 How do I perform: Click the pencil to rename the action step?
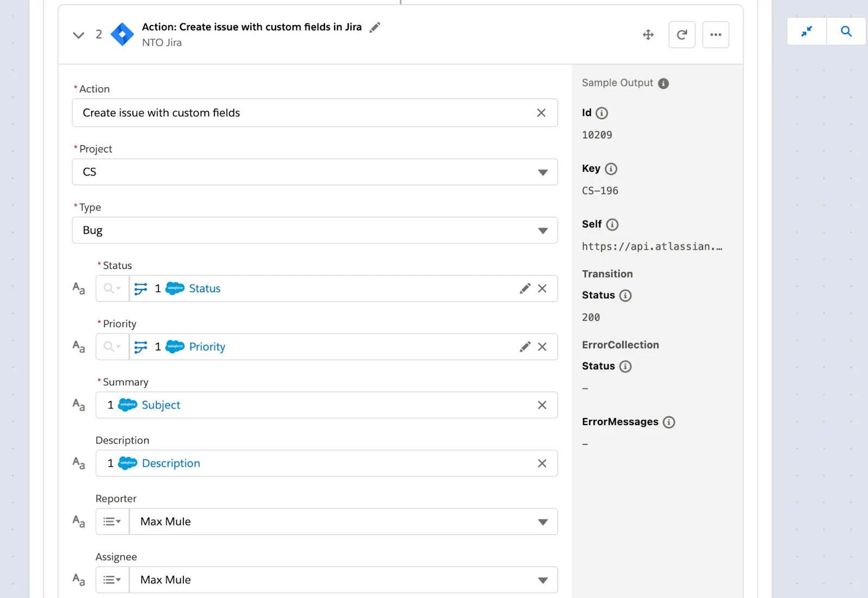[374, 27]
